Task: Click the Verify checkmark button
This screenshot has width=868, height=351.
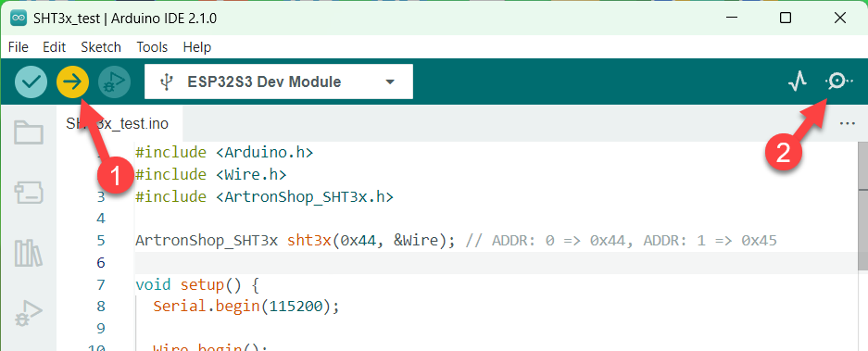Action: 31,81
